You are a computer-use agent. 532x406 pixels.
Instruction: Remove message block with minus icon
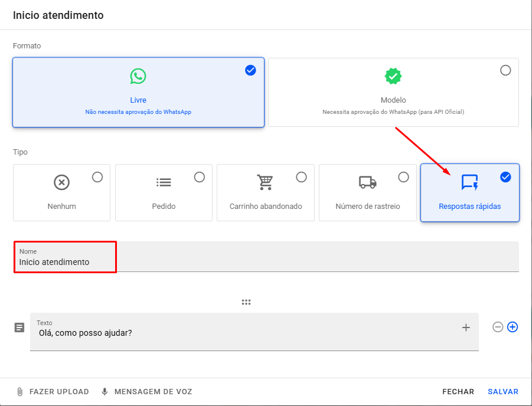(498, 327)
